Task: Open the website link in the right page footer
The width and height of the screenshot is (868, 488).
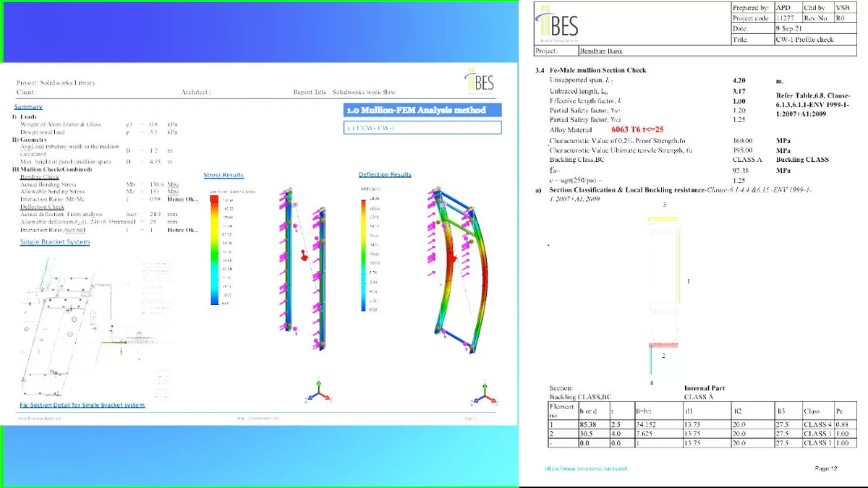Action: coord(585,468)
